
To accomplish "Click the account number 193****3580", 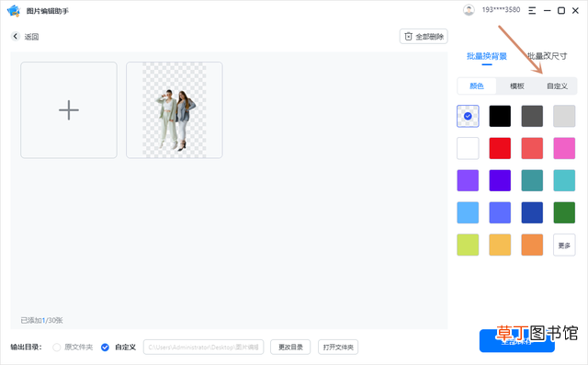I will 501,10.
